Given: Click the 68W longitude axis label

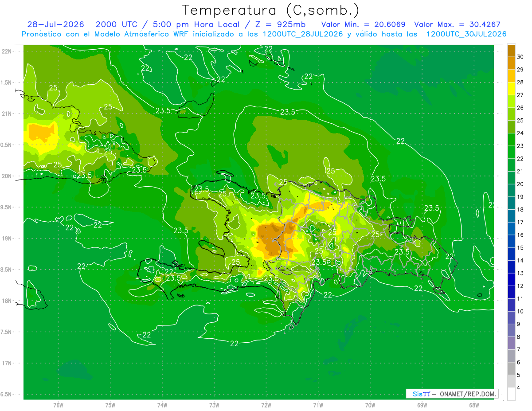Looking at the screenshot, I should point(474,405).
